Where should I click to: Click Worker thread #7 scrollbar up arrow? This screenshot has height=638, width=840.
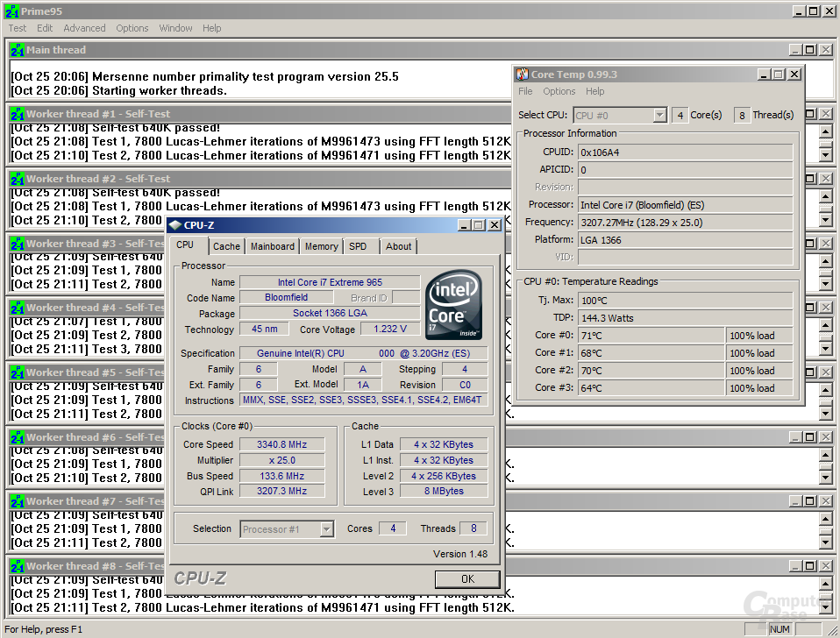826,520
